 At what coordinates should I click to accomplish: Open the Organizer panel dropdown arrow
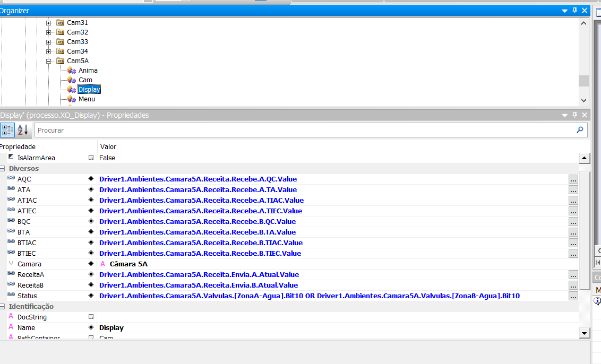(x=564, y=11)
